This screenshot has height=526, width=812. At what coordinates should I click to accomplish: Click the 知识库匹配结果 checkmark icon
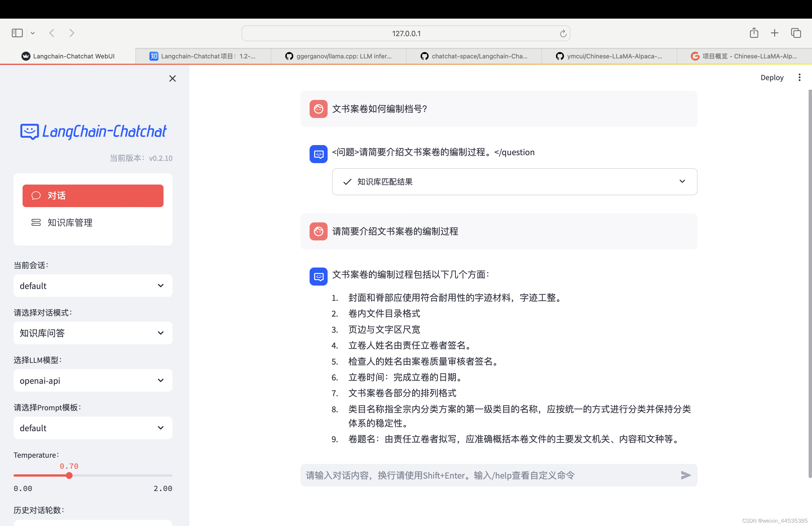click(347, 182)
